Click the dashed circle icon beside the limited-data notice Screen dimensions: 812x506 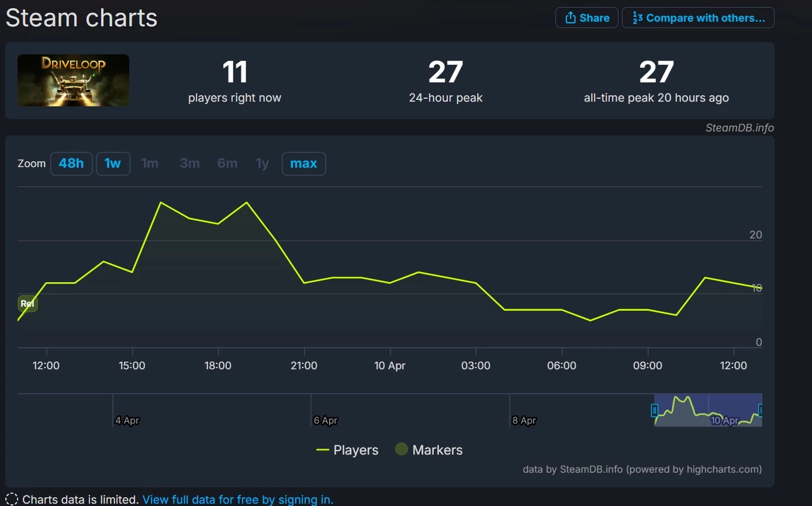(12, 500)
